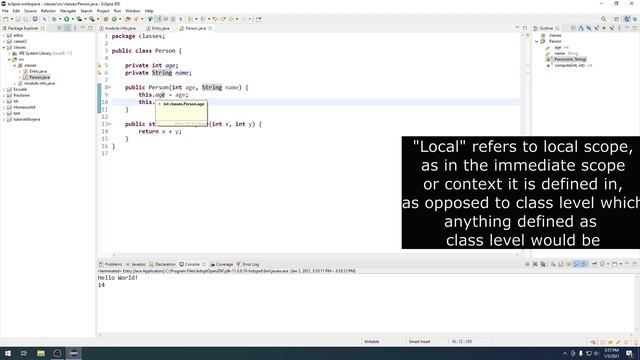Screen dimensions: 640x360
Task: Click the notification center icon
Action: coord(630,353)
